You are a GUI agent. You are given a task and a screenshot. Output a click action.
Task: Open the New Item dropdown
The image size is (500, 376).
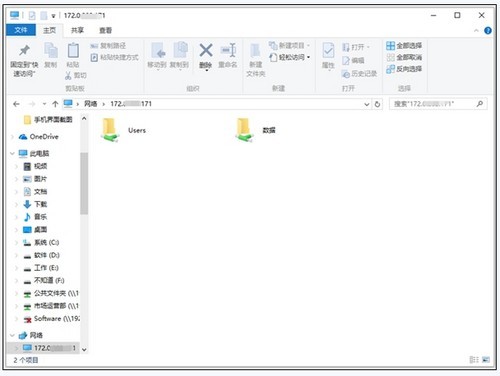tap(289, 45)
